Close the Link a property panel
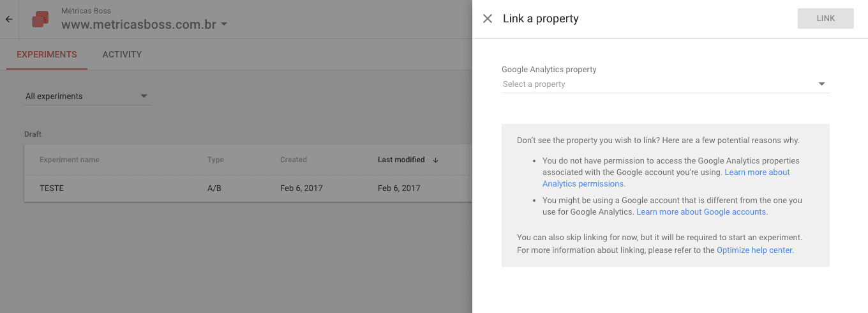The image size is (868, 313). point(488,19)
